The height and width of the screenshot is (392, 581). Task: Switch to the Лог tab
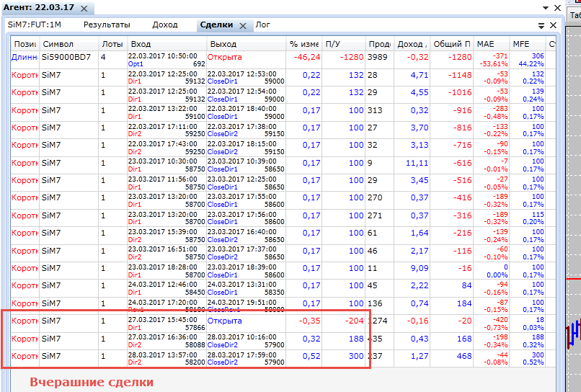[262, 24]
